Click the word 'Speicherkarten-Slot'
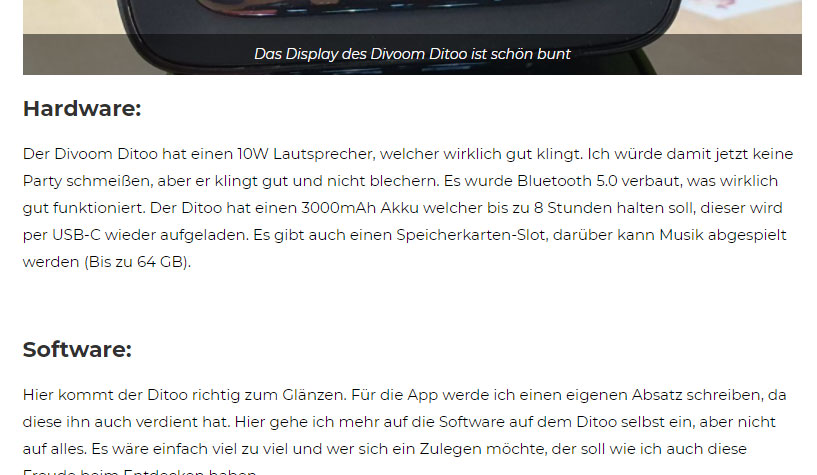Screen dimensions: 817x475 (x=471, y=235)
